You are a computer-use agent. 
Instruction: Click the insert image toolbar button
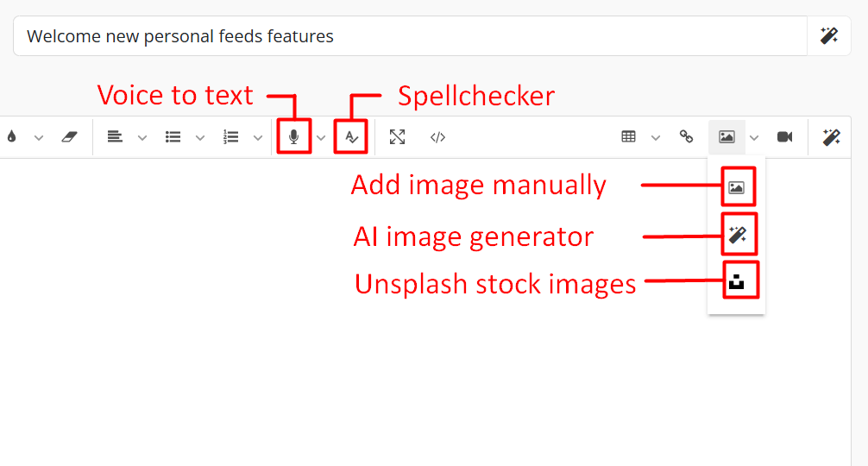(726, 136)
